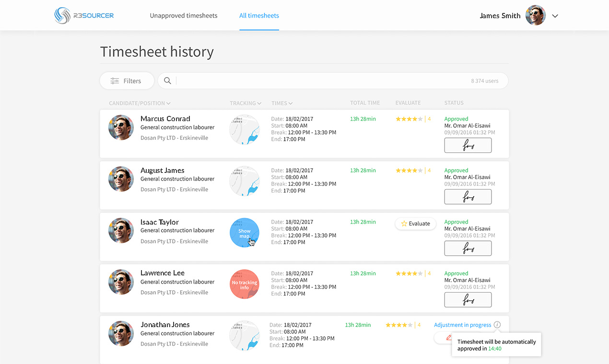Click the Total Time column header
Viewport: 609px width, 364px height.
click(x=365, y=103)
